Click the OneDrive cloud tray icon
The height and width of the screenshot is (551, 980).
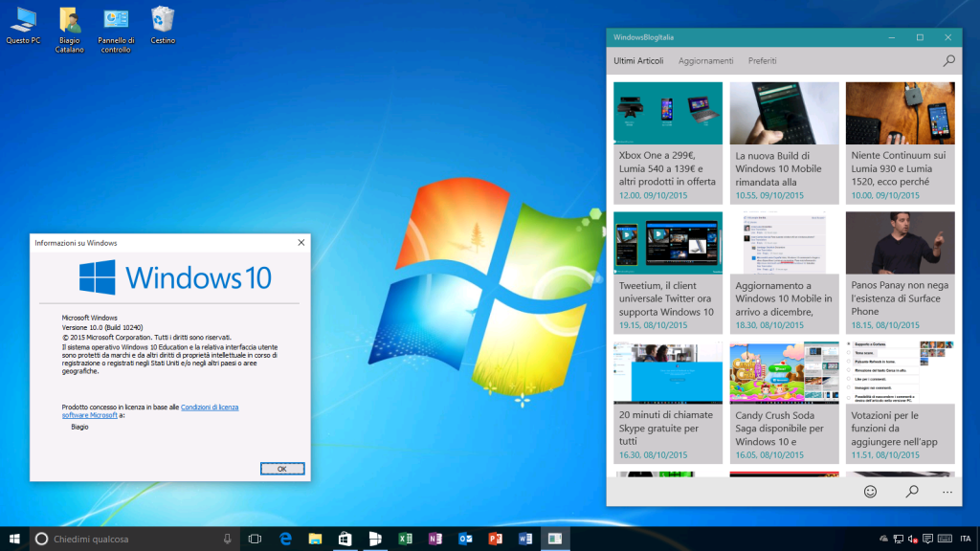pyautogui.click(x=883, y=539)
